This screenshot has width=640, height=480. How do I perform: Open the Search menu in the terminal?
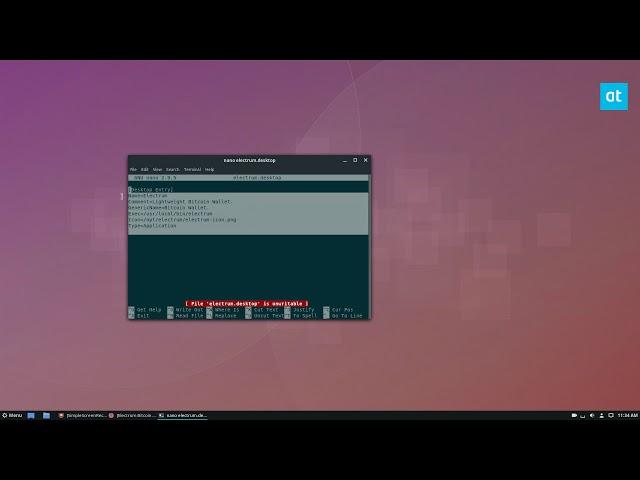tap(173, 169)
